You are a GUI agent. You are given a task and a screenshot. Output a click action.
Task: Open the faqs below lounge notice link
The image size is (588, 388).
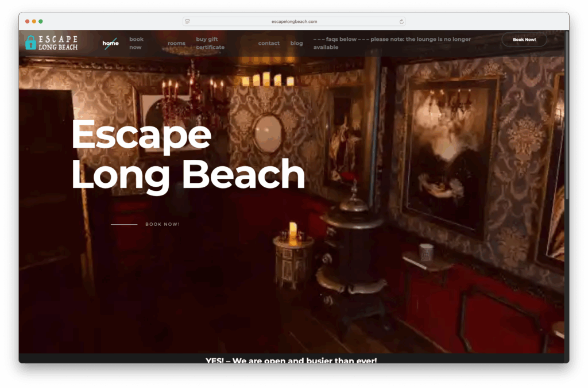pos(392,43)
